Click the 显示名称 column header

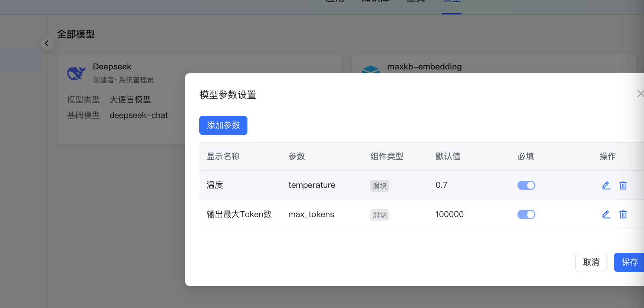click(223, 156)
